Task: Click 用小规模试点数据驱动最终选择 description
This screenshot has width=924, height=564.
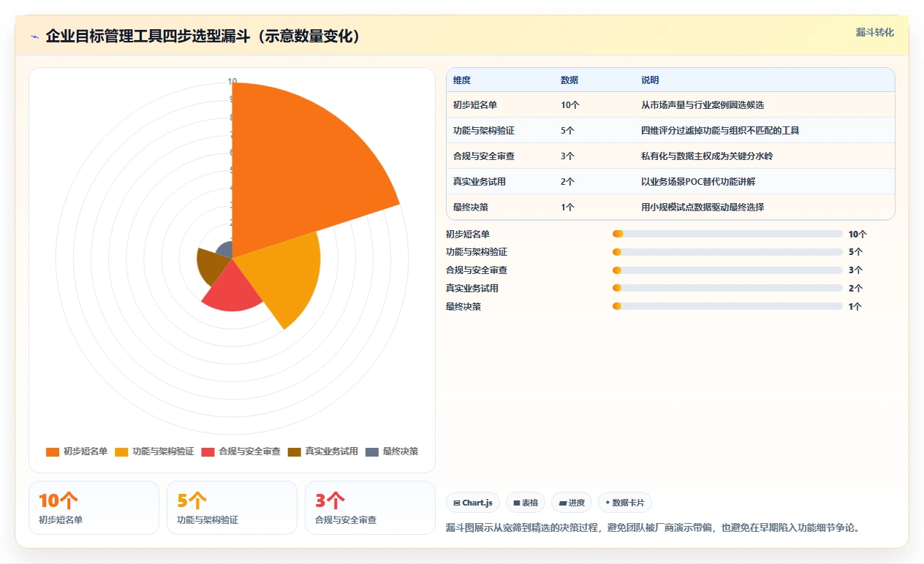Action: (703, 207)
